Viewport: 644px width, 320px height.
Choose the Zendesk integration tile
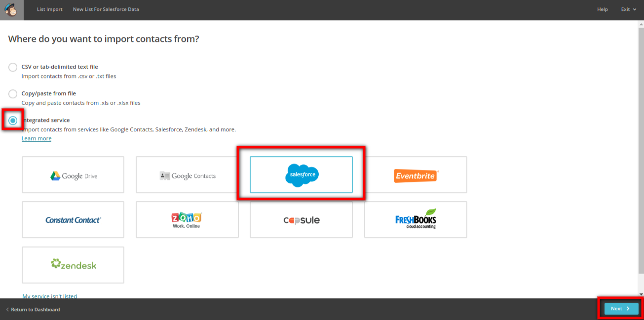coord(73,265)
